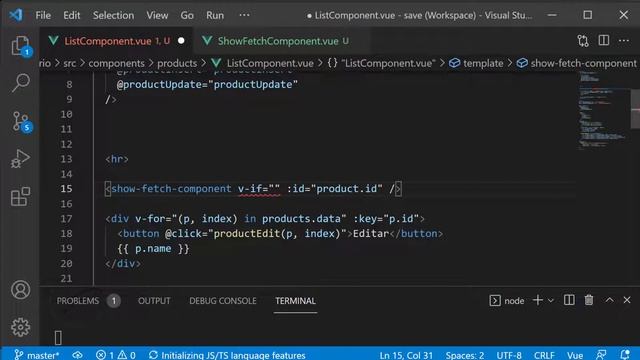
Task: Switch to the PROBLEMS tab
Action: 78,301
